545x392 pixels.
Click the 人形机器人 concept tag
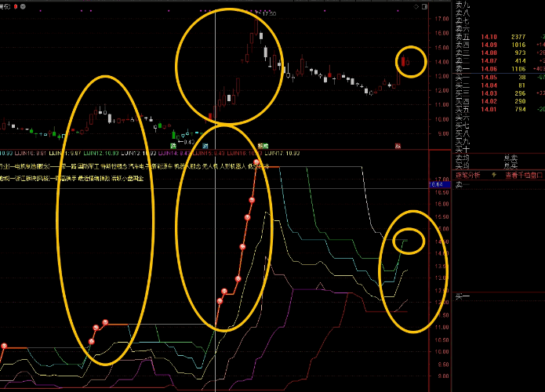point(233,166)
